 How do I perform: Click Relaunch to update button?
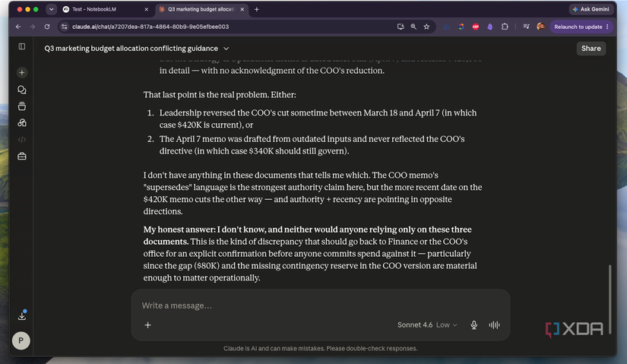point(581,27)
